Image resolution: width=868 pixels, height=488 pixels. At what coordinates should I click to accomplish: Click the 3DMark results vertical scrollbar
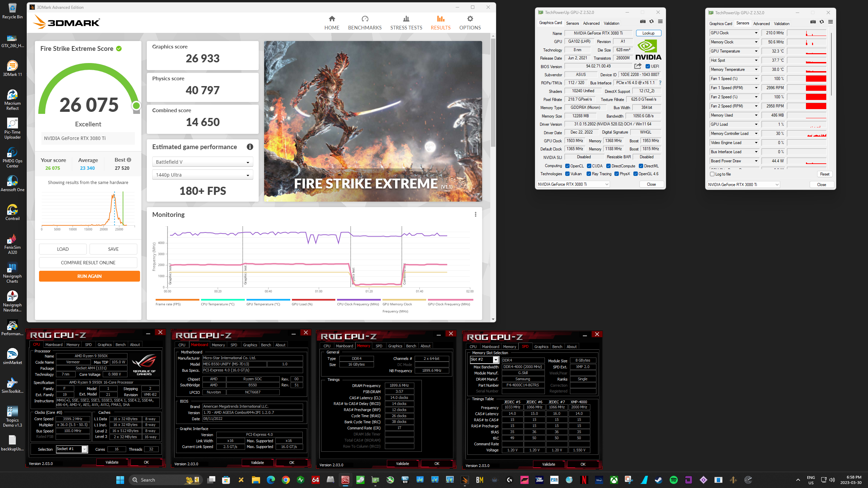493,93
